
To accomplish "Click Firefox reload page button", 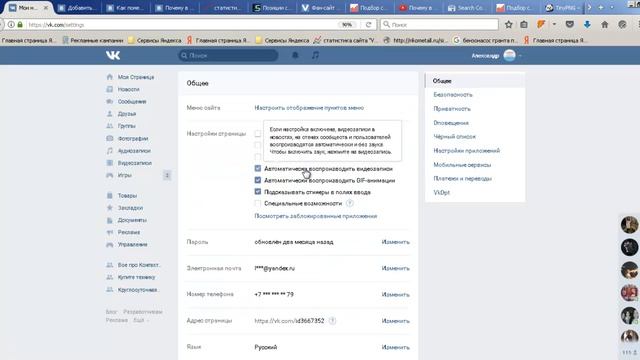I will 368,24.
